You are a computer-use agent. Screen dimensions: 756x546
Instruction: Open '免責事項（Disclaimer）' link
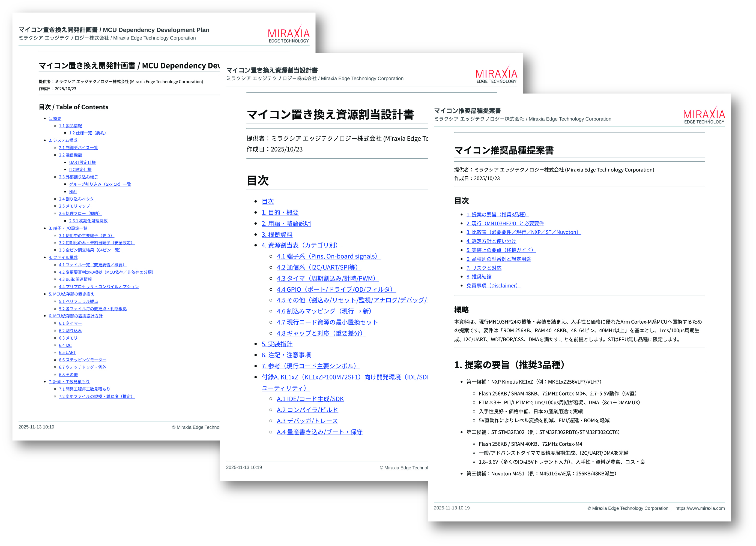[493, 286]
